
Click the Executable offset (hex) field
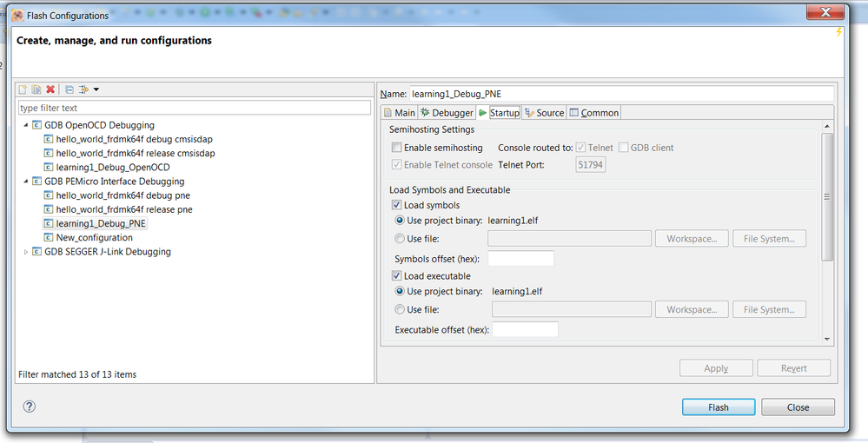point(525,329)
